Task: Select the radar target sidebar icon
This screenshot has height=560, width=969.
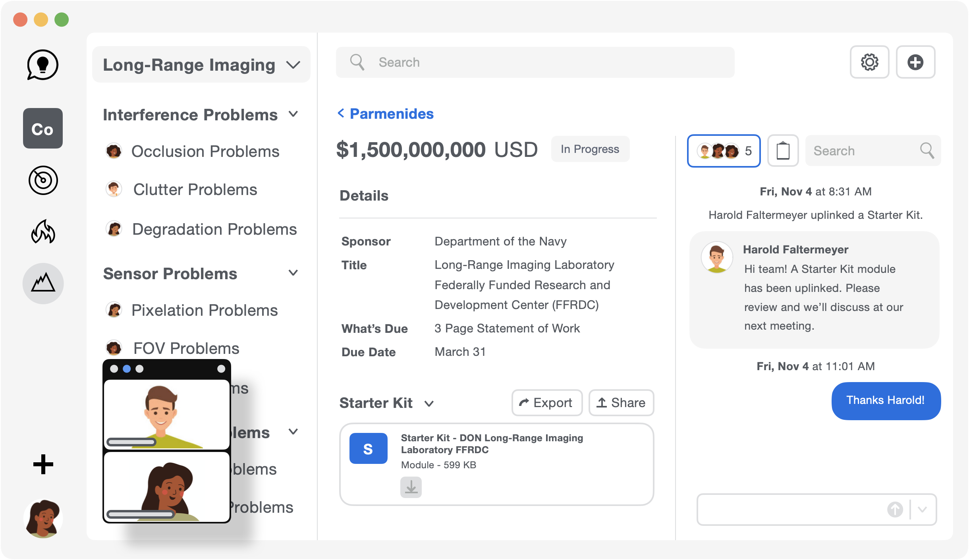Action: click(43, 180)
